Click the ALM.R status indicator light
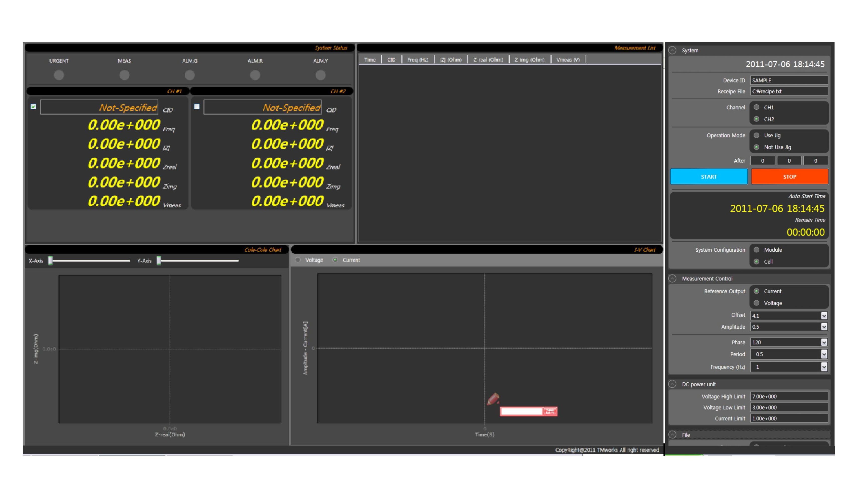 coord(255,75)
